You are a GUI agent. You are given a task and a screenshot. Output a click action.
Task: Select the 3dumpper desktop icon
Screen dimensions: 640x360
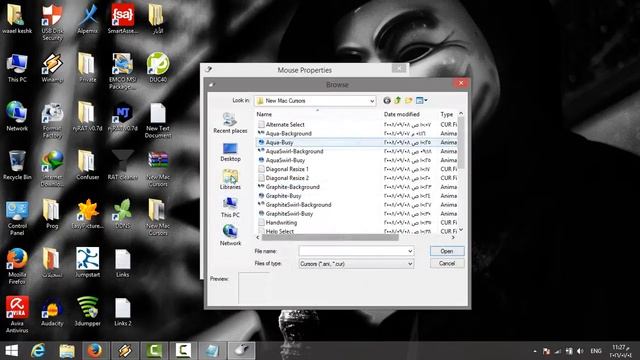click(87, 312)
